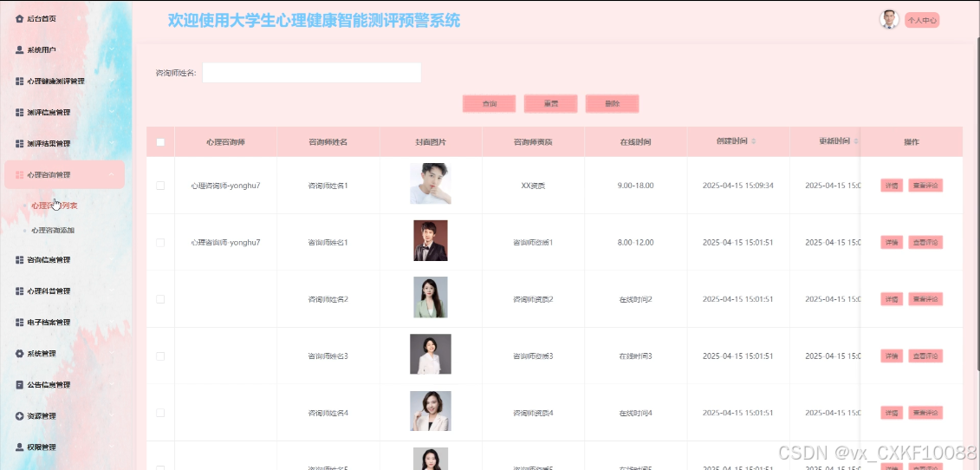
Task: Expand the 心理健康测评管理 menu chevron
Action: point(111,82)
